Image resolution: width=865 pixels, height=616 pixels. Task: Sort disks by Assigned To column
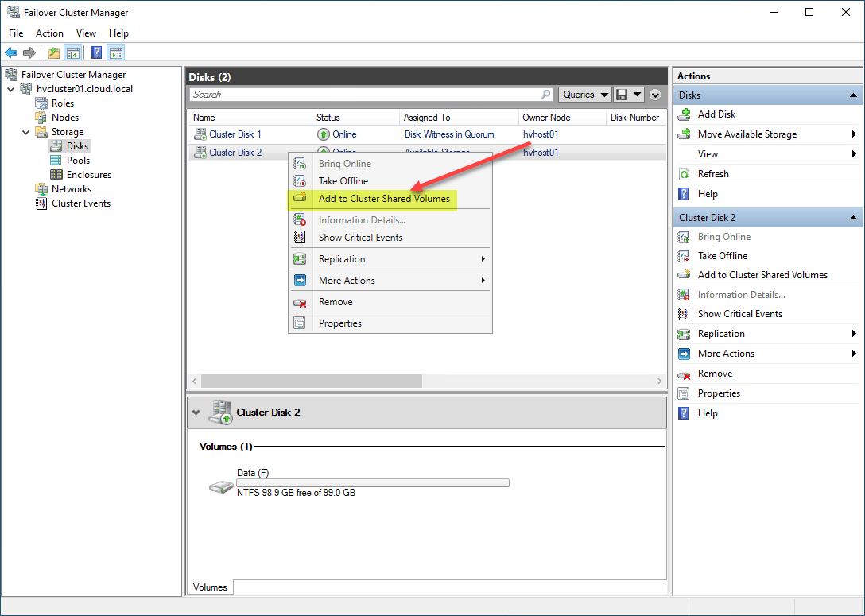click(459, 118)
